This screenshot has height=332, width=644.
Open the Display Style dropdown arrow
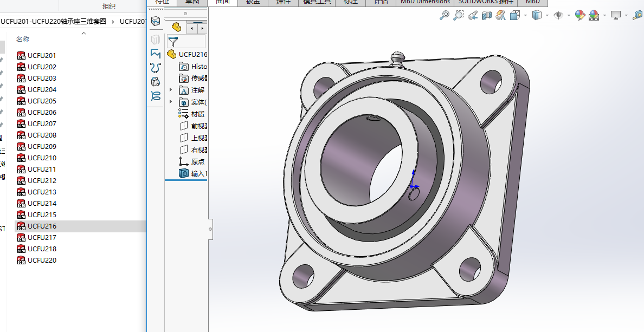click(547, 16)
